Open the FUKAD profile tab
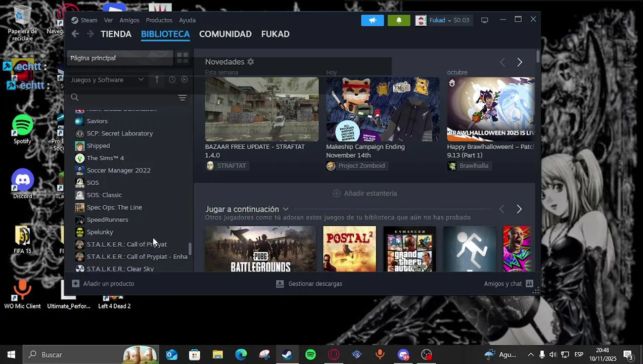 point(275,34)
